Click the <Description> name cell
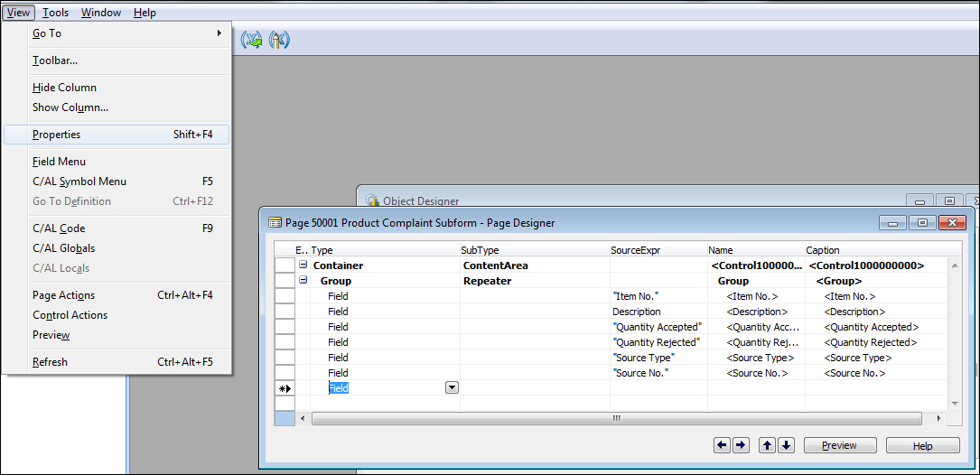Image resolution: width=980 pixels, height=475 pixels. click(756, 312)
